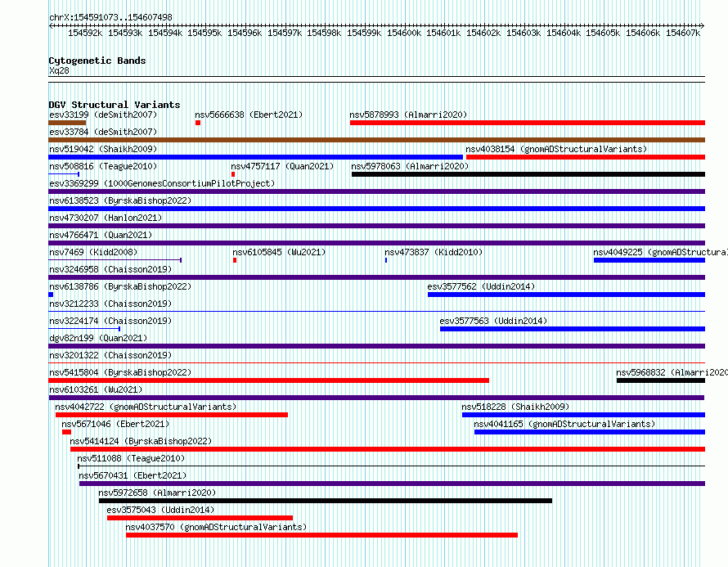Click the Cytogenetic Bands track title
The image size is (728, 567).
[97, 61]
